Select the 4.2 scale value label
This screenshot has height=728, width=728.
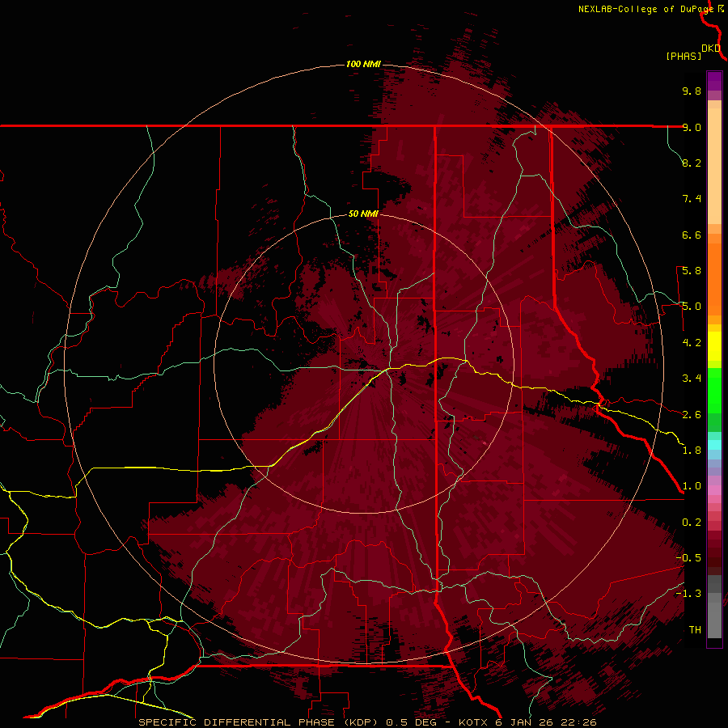tap(692, 343)
